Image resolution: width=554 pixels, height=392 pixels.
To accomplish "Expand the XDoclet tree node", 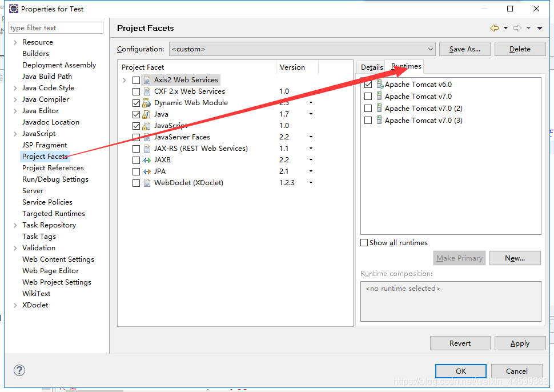I will 15,305.
